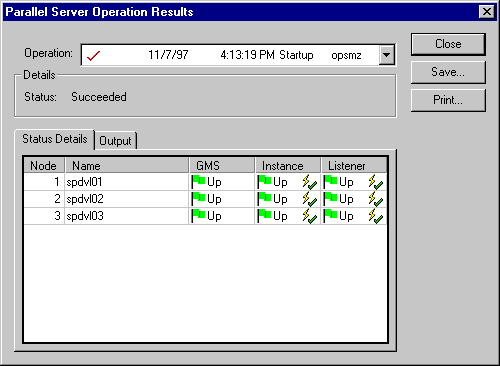Click Listener lightning checkmark icon for spdvl01
Screen dimensions: 500x366
click(376, 182)
